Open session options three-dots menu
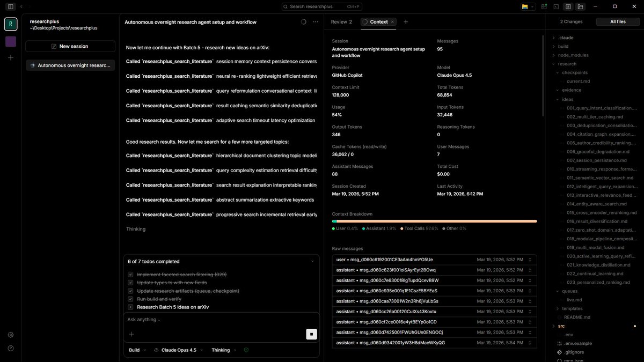 (x=316, y=22)
